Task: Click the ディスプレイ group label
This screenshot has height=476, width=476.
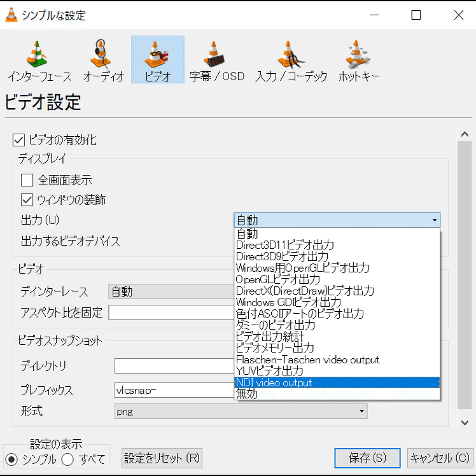Action: pos(42,158)
